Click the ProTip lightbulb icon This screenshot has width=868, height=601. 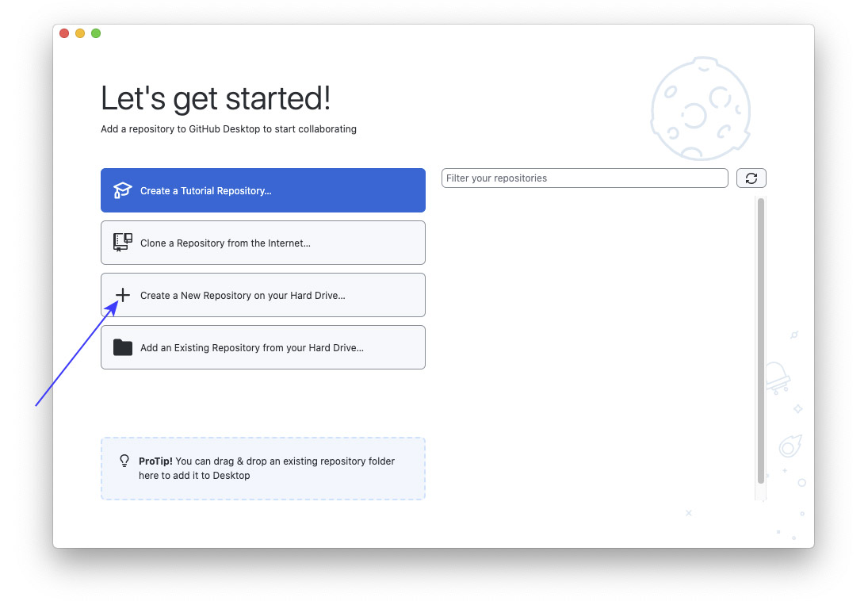(124, 461)
